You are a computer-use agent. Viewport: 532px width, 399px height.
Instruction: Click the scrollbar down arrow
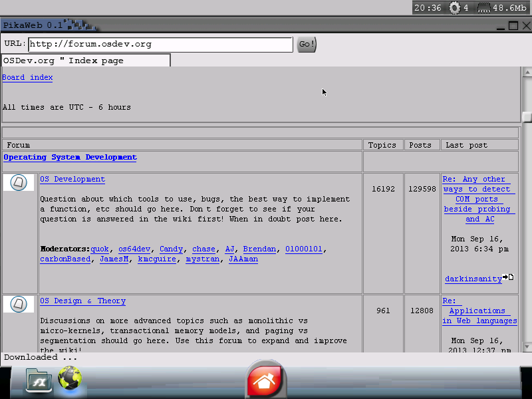(x=527, y=346)
